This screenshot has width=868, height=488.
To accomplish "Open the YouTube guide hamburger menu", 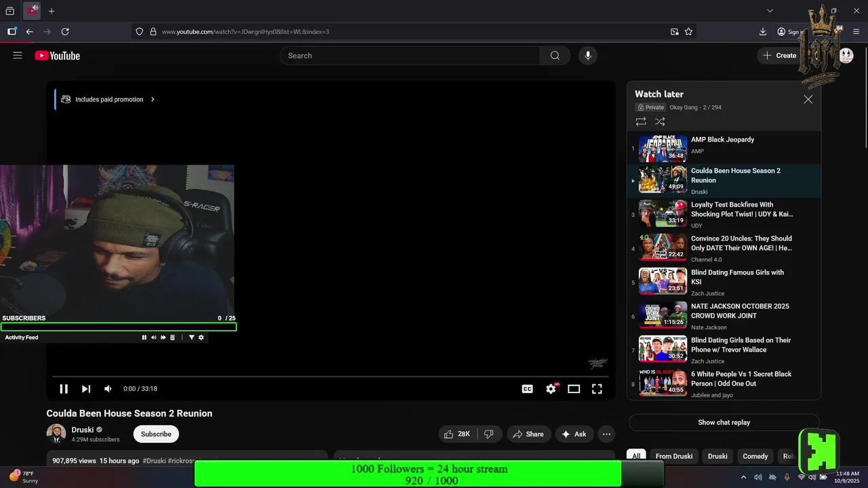I will point(18,56).
